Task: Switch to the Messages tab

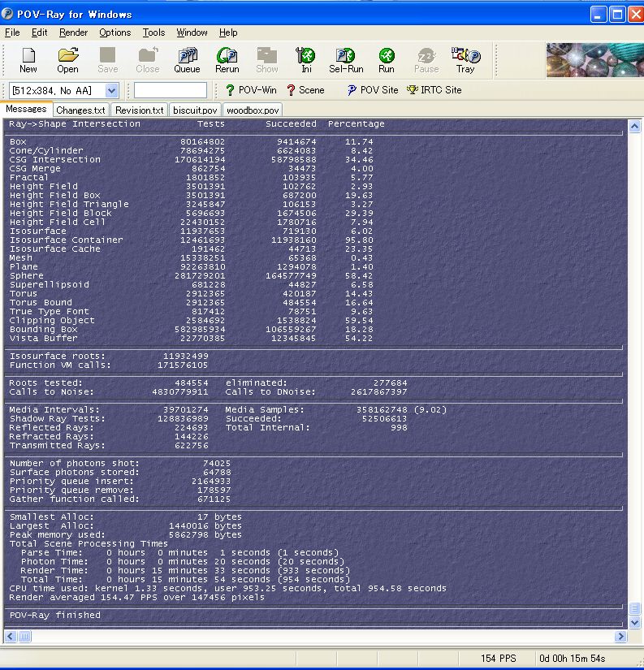Action: point(26,109)
